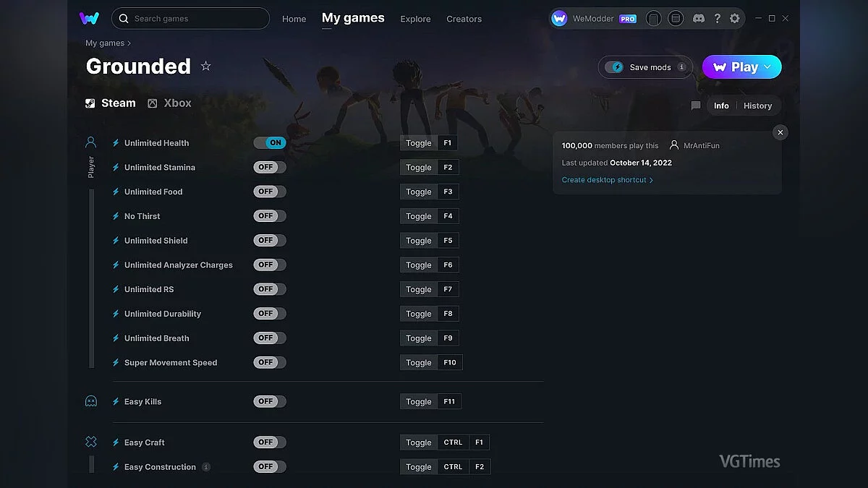This screenshot has height=488, width=868.
Task: Open the help question mark icon
Action: (x=717, y=18)
